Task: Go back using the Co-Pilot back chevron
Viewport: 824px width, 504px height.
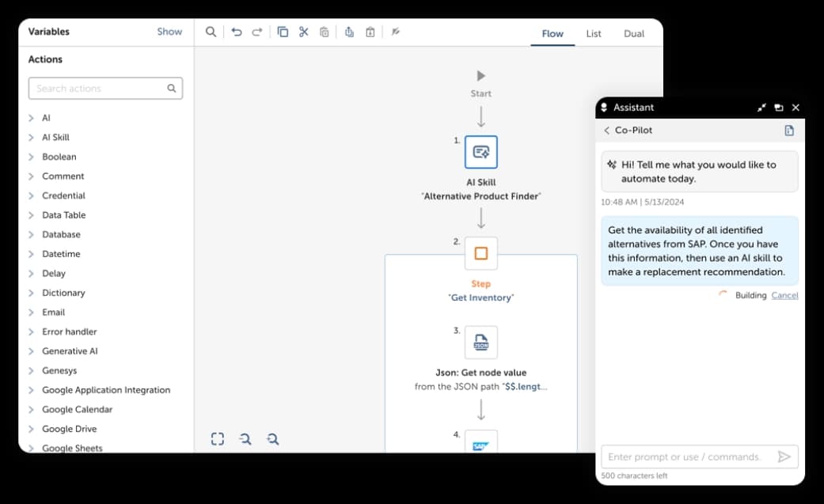Action: 606,130
